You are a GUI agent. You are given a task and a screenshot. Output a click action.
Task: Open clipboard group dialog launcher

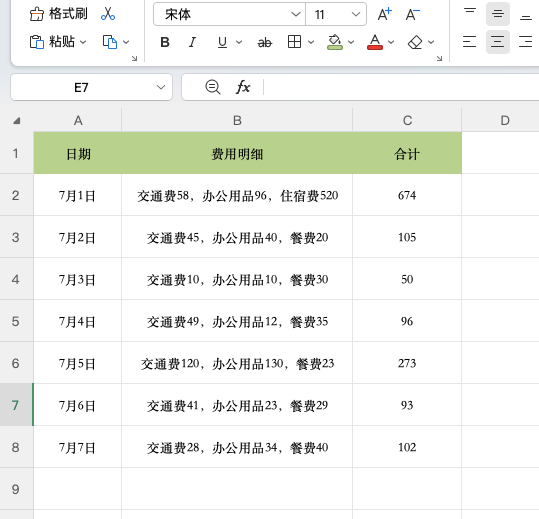point(134,58)
